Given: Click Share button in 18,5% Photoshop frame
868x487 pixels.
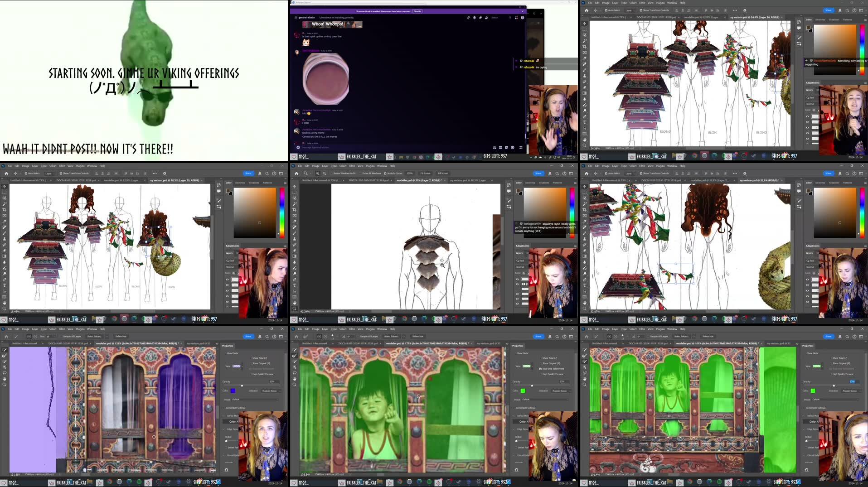Looking at the screenshot, I should click(x=248, y=174).
